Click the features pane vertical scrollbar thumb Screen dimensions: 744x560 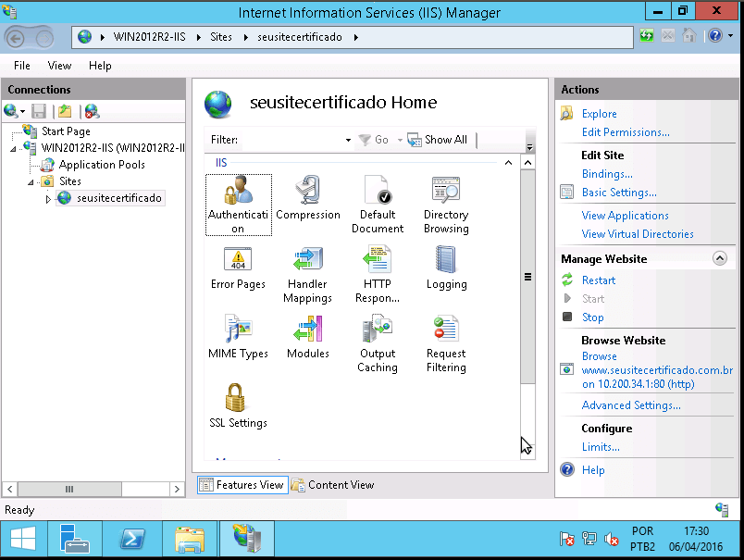point(527,277)
